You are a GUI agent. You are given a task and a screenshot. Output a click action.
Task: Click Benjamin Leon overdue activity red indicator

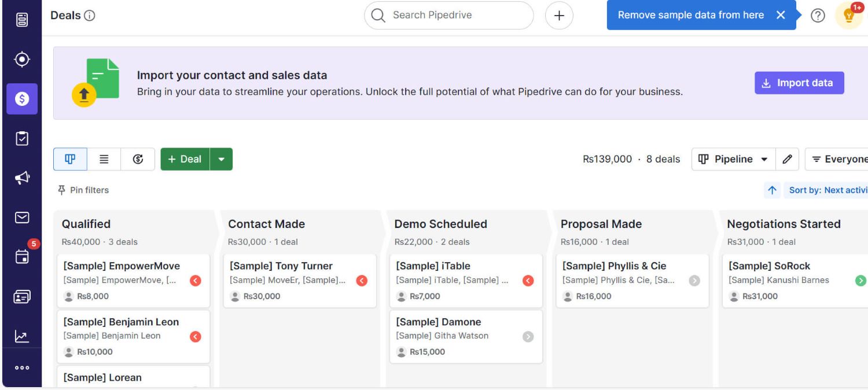pyautogui.click(x=196, y=336)
